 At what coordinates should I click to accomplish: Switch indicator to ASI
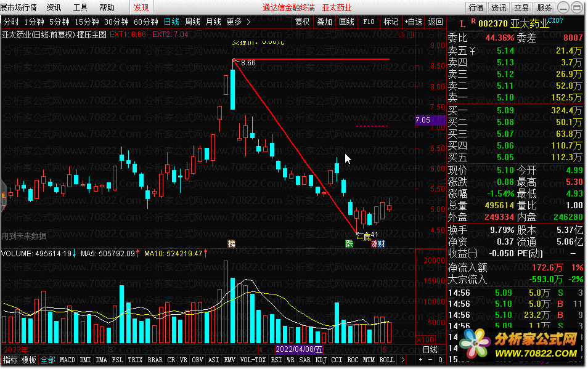[213, 360]
